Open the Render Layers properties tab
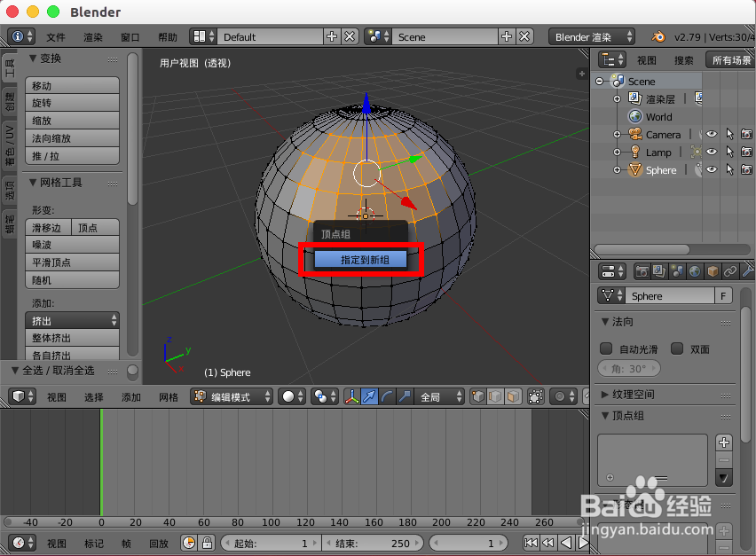This screenshot has width=756, height=556. coord(659,271)
